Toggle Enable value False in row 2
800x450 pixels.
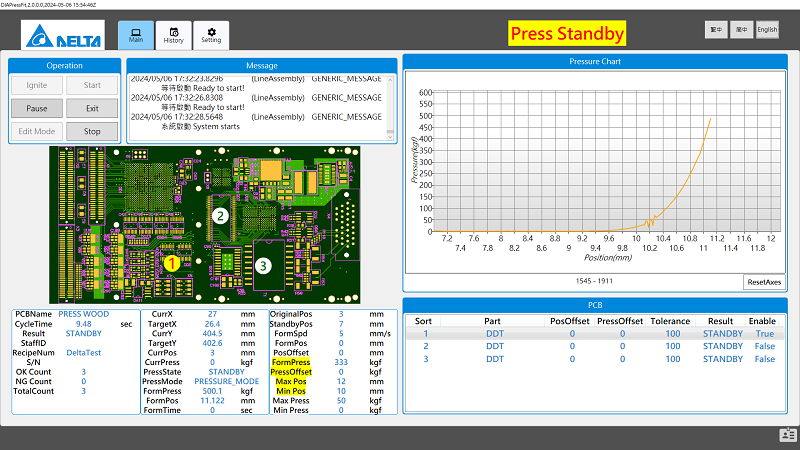pos(765,346)
